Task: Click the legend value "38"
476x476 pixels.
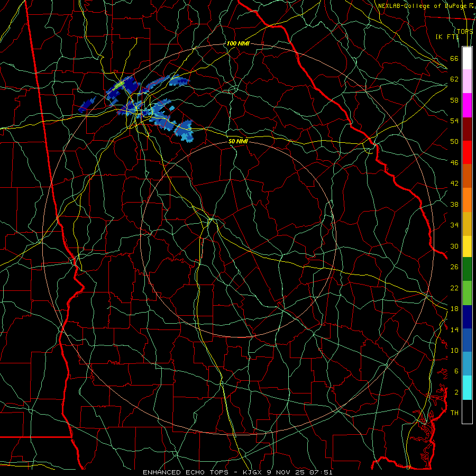Action: (454, 204)
